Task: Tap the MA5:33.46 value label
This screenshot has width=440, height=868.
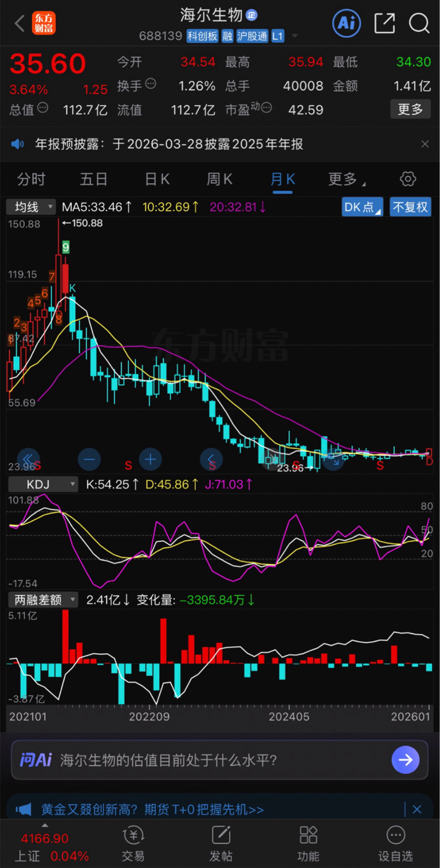Action: (97, 207)
